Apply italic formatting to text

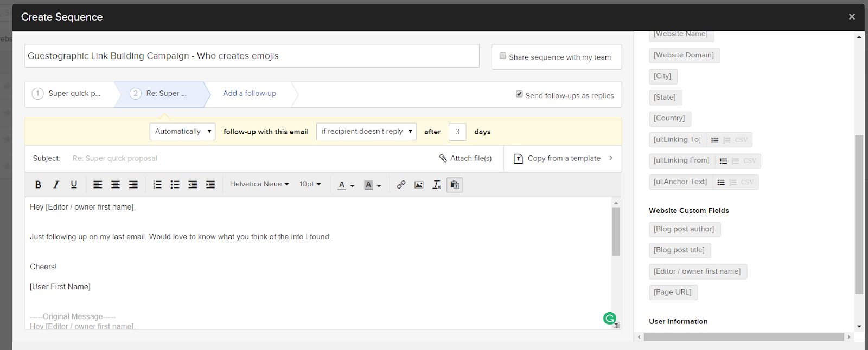pos(56,185)
